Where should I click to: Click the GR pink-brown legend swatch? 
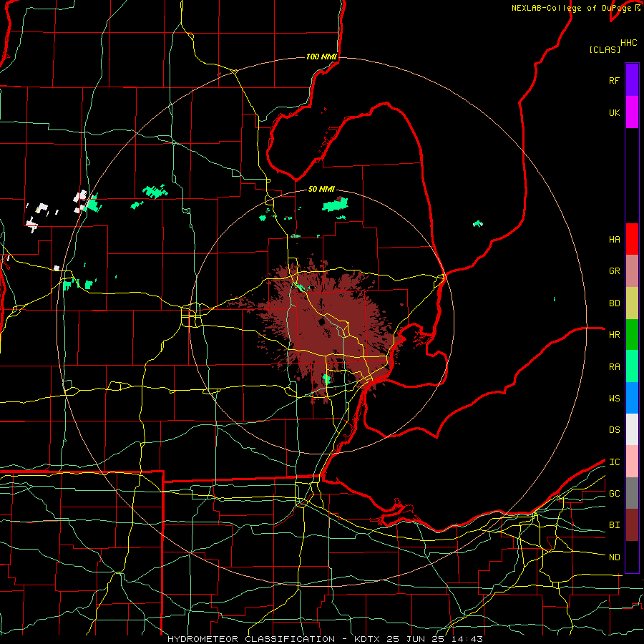[632, 270]
